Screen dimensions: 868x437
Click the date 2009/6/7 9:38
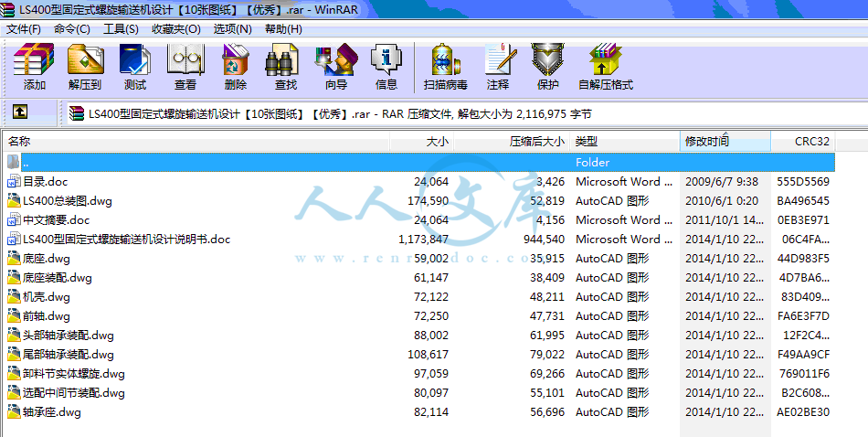tap(722, 182)
